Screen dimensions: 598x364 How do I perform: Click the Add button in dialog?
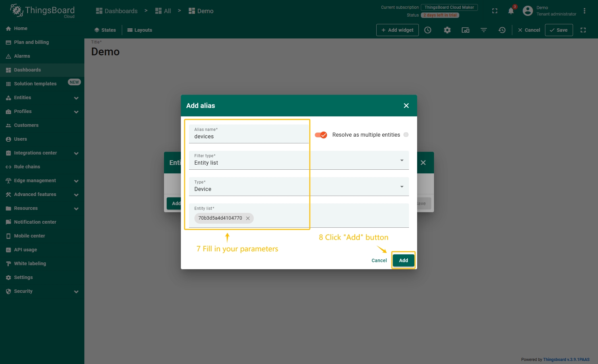click(x=403, y=260)
